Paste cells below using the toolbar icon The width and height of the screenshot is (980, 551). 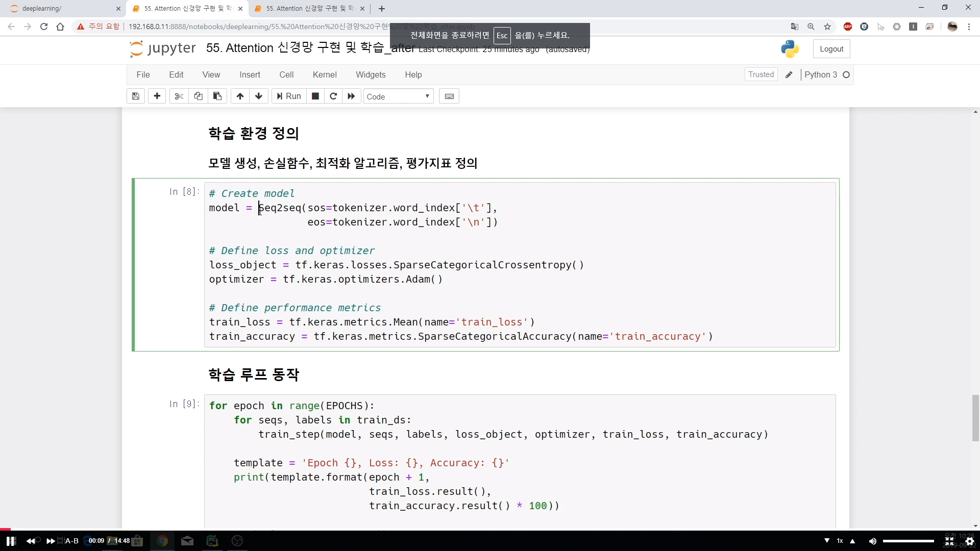coord(217,96)
